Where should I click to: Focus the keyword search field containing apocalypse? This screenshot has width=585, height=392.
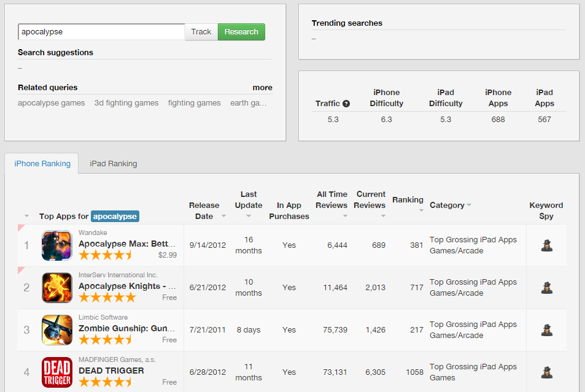point(101,32)
